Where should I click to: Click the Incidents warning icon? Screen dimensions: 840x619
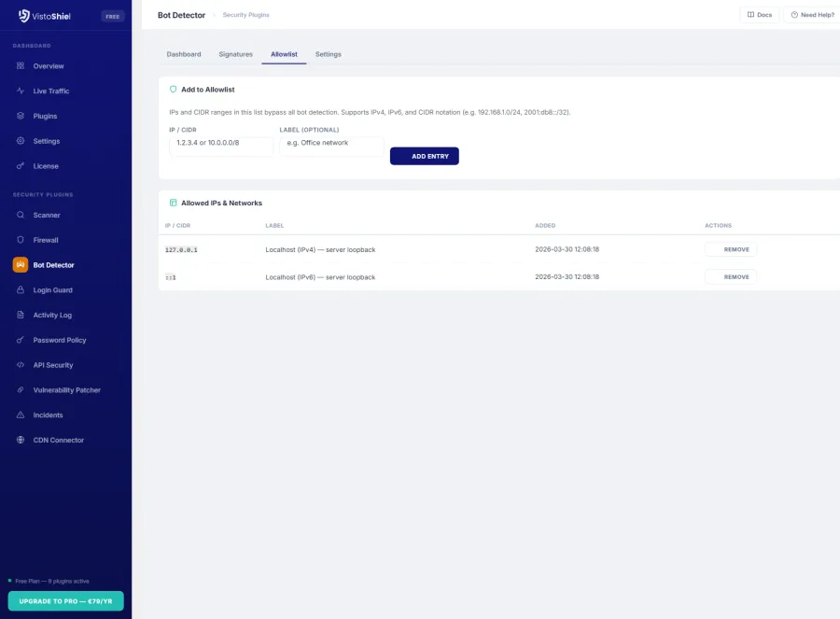(21, 415)
